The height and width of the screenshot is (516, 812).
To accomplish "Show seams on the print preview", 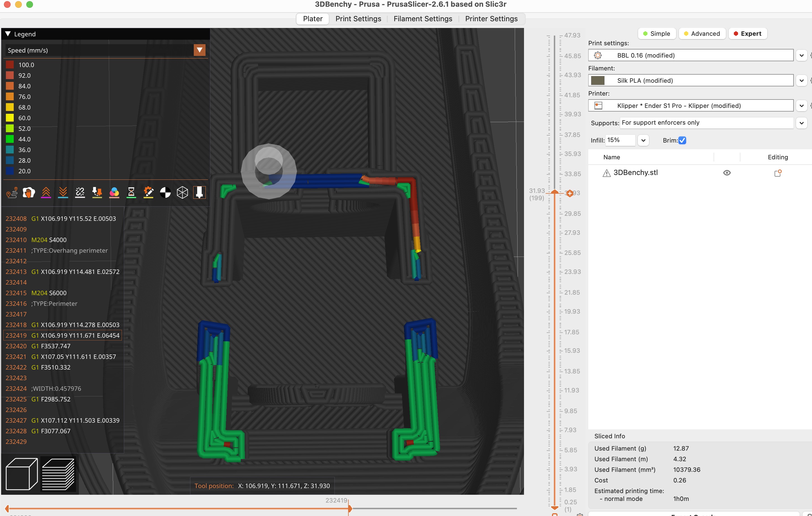I will (x=80, y=192).
